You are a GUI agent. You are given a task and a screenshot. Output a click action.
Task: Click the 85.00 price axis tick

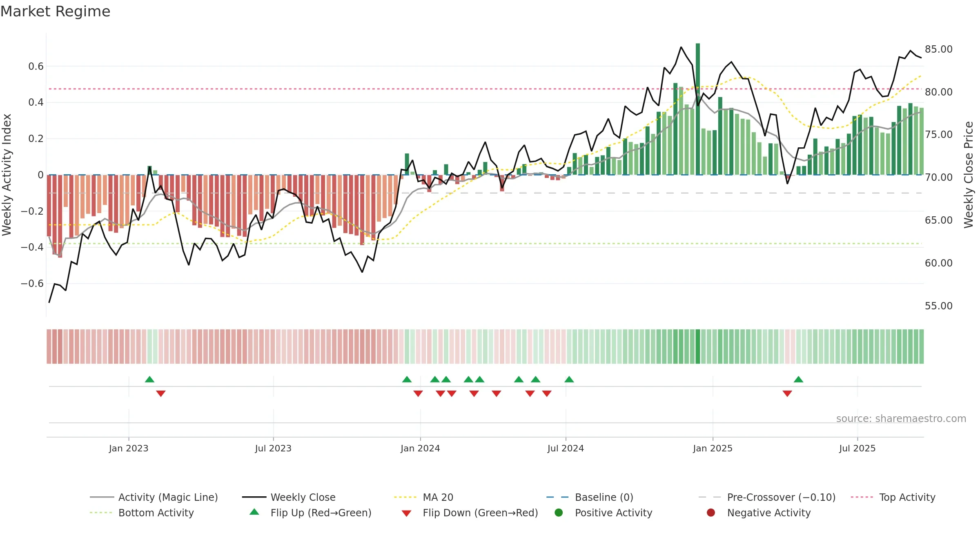click(x=939, y=49)
